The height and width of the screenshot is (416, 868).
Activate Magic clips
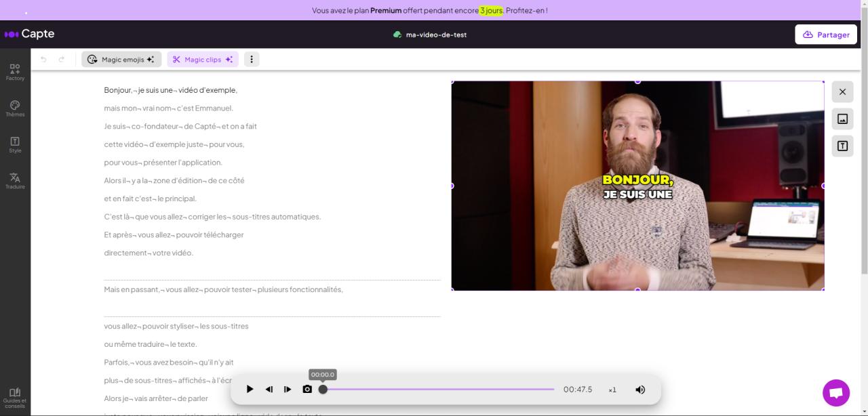(x=203, y=60)
